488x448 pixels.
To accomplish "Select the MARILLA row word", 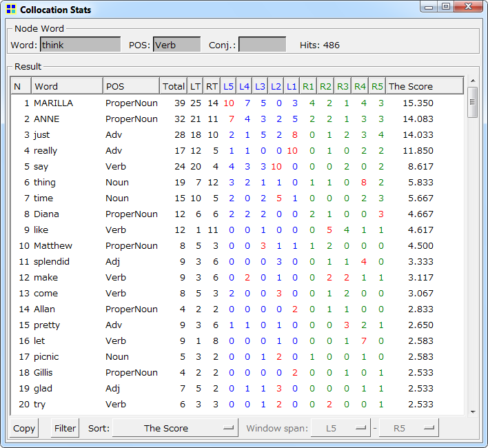I will click(x=53, y=103).
